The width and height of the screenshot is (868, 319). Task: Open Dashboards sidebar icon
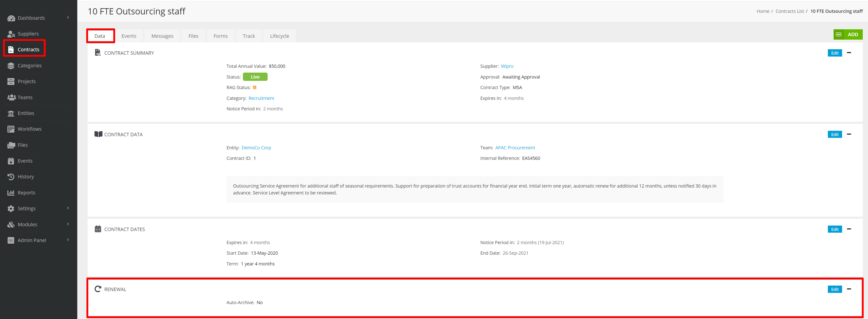pyautogui.click(x=11, y=18)
